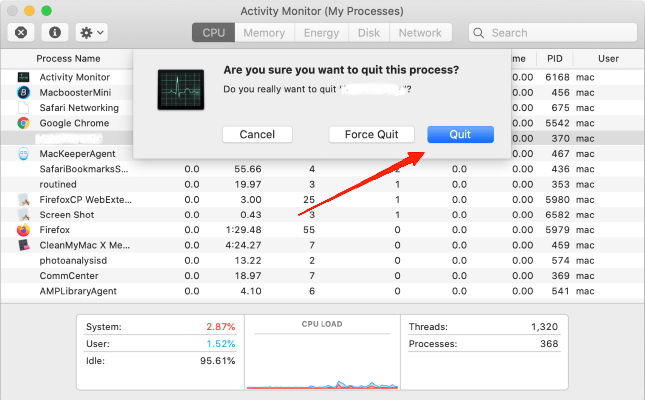Click in the Search field
Image resolution: width=645 pixels, height=400 pixels.
555,33
